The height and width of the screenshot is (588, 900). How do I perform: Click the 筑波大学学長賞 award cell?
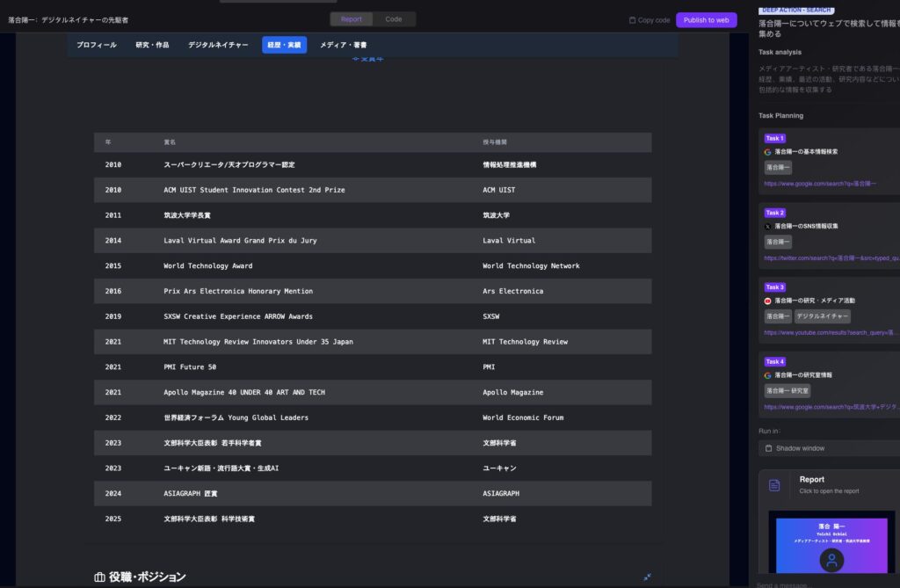(x=187, y=215)
